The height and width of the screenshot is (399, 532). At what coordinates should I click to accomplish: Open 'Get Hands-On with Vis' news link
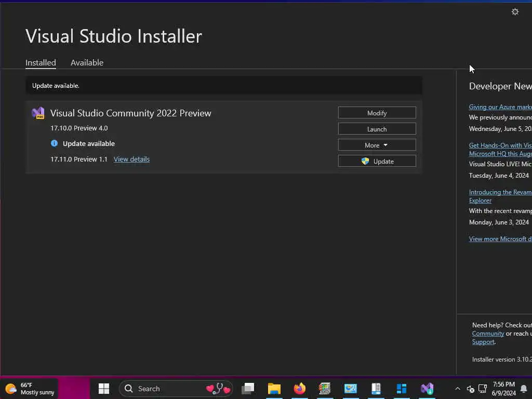coord(500,149)
